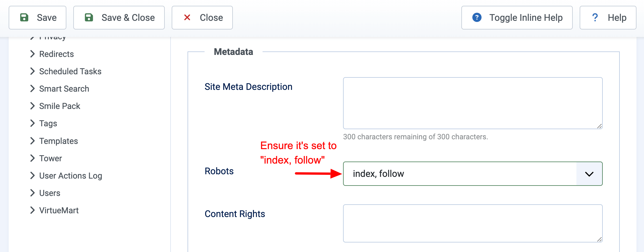Open the Tower component settings
The height and width of the screenshot is (252, 644).
click(50, 158)
